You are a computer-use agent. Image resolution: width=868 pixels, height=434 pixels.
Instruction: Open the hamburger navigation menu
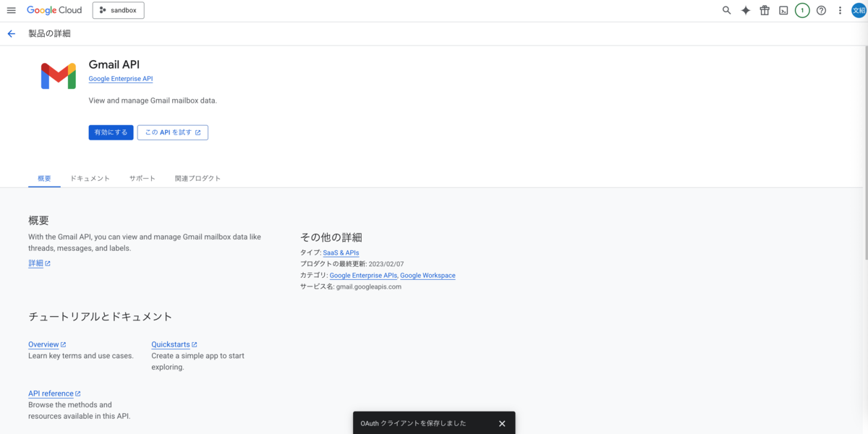pos(11,10)
